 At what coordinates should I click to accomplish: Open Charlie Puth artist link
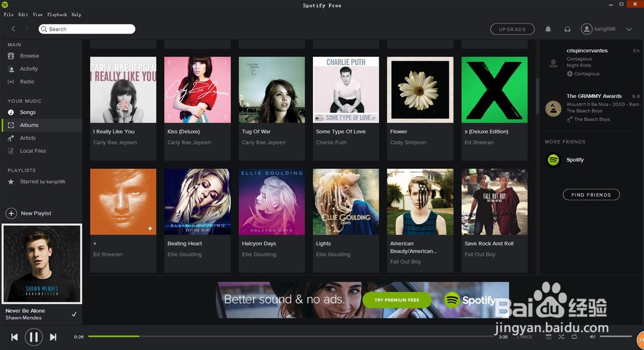pyautogui.click(x=331, y=142)
